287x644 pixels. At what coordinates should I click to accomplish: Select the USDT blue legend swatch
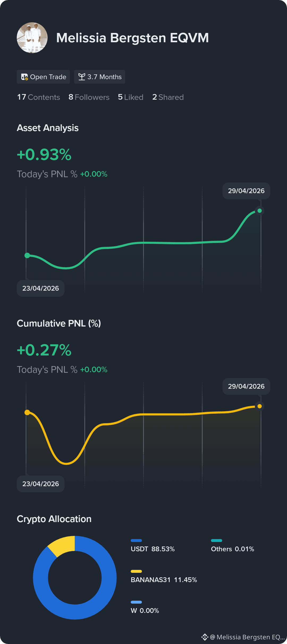[136, 540]
